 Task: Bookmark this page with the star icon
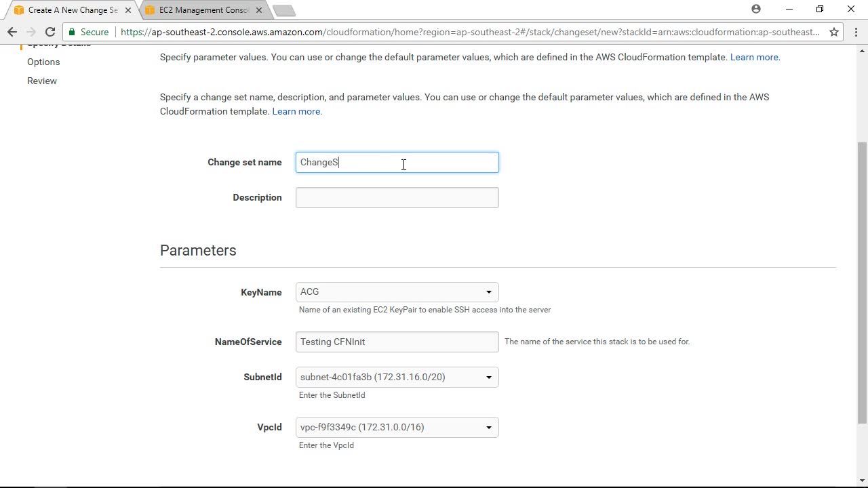[x=834, y=32]
